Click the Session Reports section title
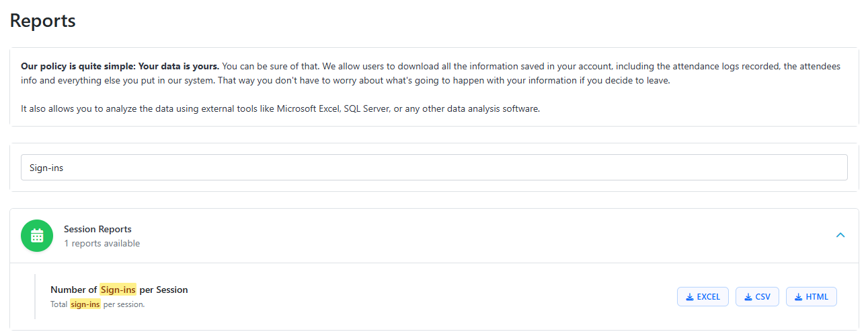 point(97,229)
